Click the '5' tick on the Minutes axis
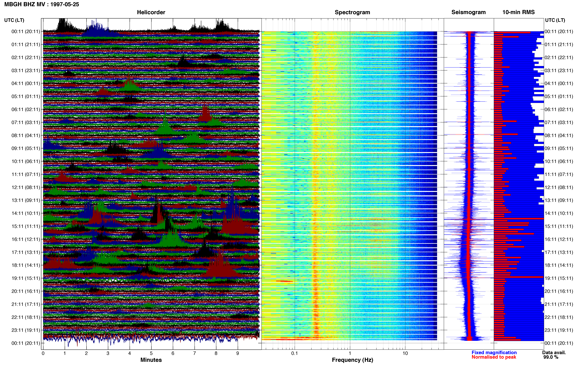 pos(151,353)
